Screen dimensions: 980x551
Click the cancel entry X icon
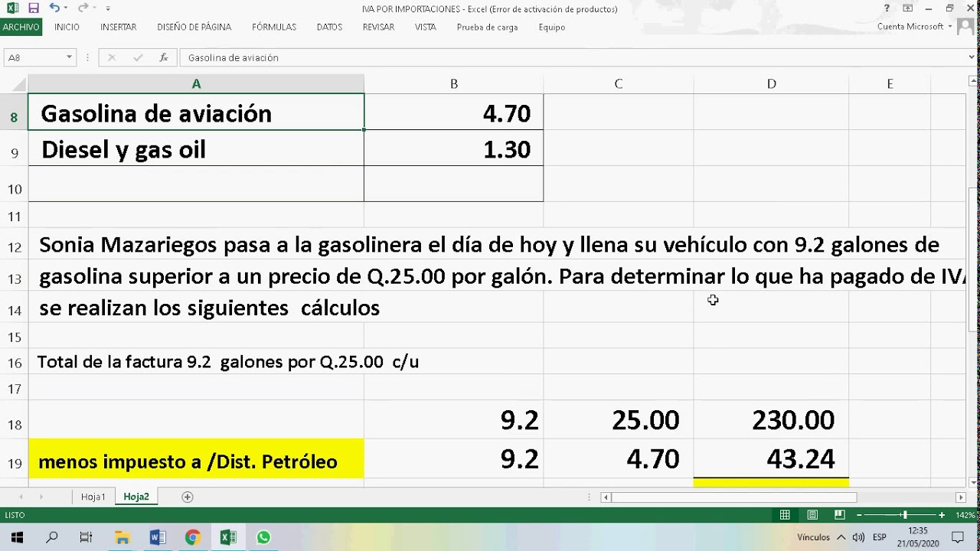tap(112, 57)
